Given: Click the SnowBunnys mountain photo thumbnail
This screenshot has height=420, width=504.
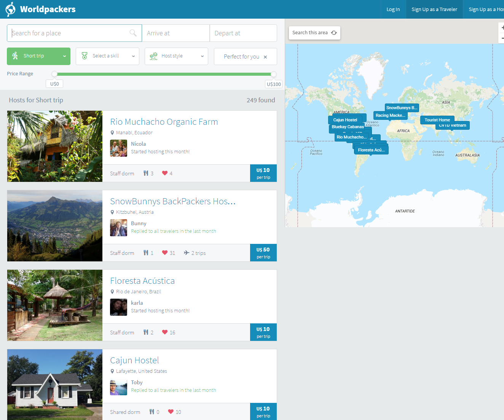Looking at the screenshot, I should coord(55,226).
